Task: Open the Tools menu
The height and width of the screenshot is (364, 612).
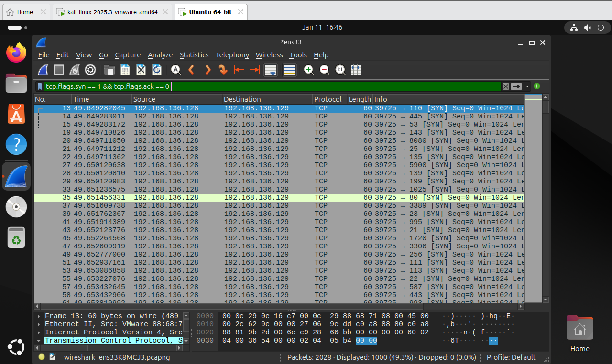Action: (298, 55)
